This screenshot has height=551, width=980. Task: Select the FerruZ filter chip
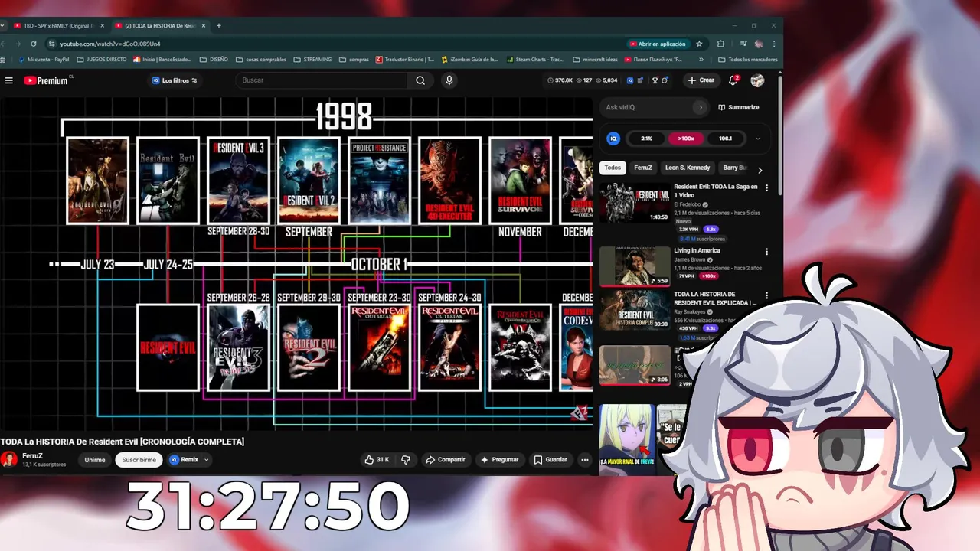click(643, 168)
